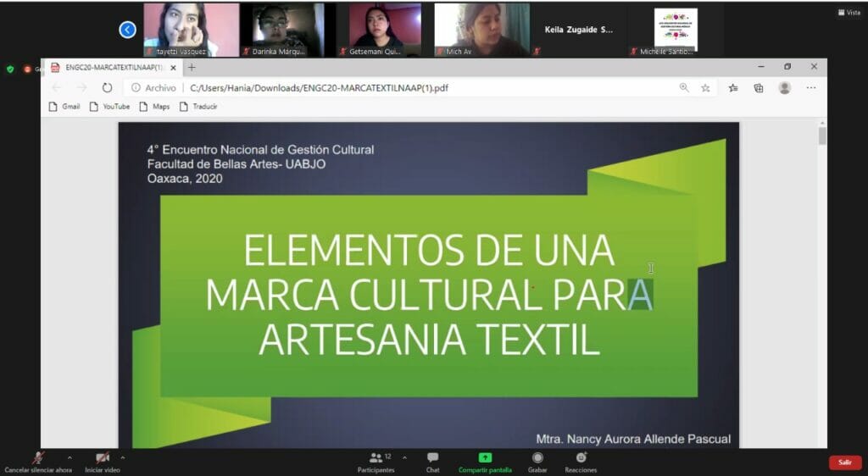Click the red Salir button
Image resolution: width=868 pixels, height=476 pixels.
coord(844,462)
